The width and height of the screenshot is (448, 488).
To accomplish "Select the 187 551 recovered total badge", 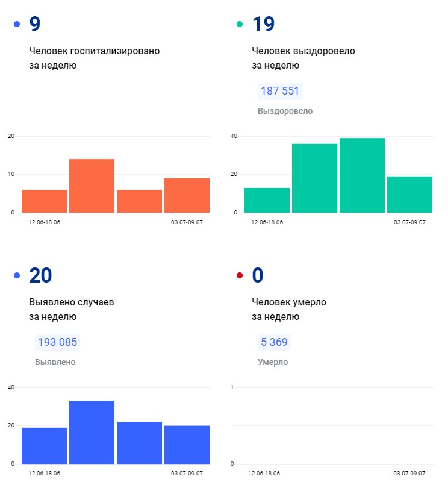I will coord(280,92).
